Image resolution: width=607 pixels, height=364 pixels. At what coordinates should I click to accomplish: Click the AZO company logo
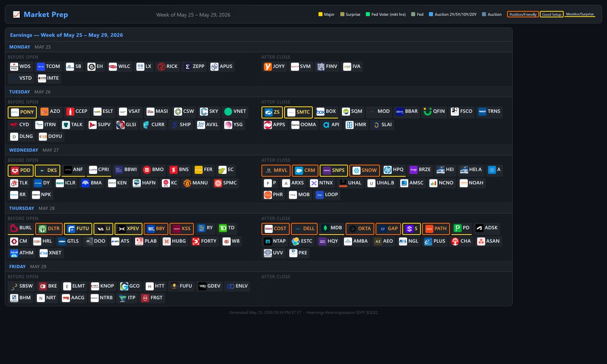tap(45, 112)
